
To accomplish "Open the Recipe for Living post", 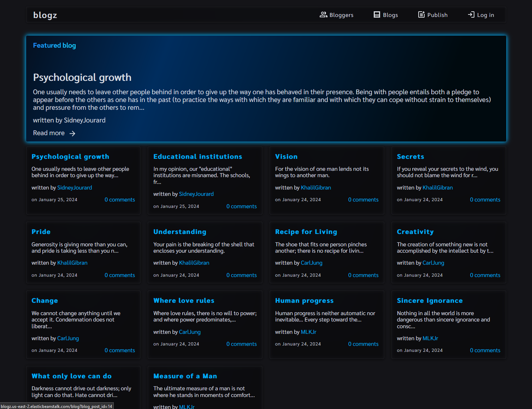I will coord(306,232).
